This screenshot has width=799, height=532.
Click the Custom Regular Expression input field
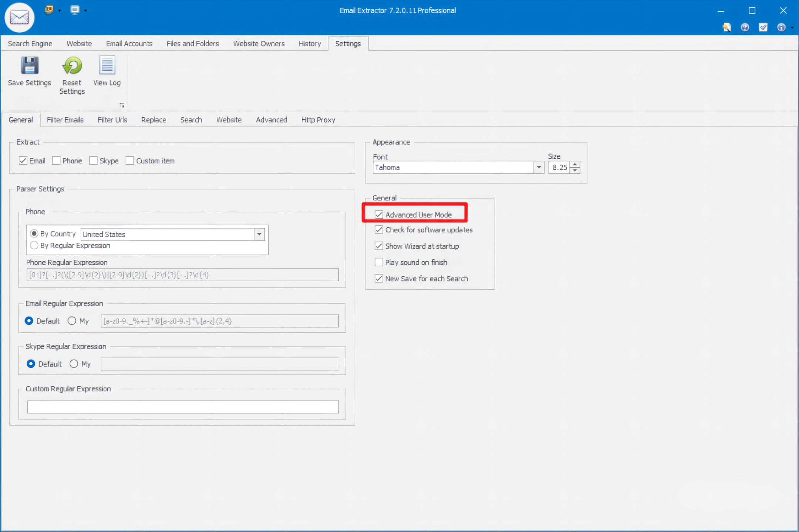(x=183, y=407)
